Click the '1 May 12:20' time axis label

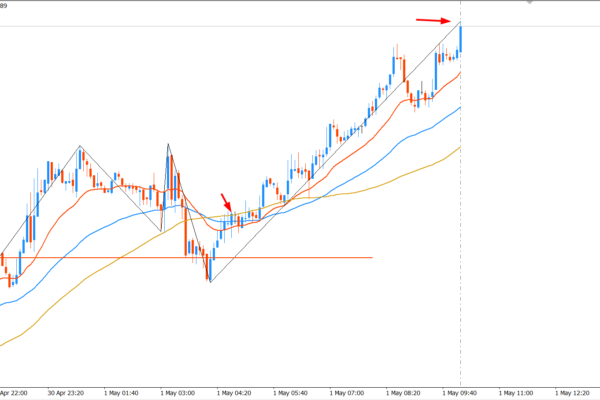pyautogui.click(x=572, y=393)
